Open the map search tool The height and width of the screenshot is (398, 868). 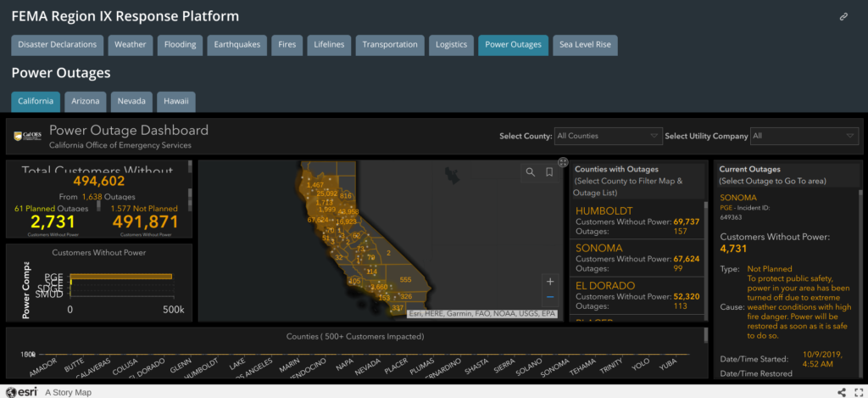click(530, 172)
